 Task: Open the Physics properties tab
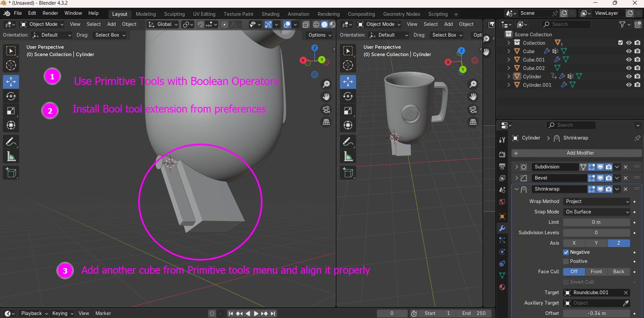tap(502, 252)
